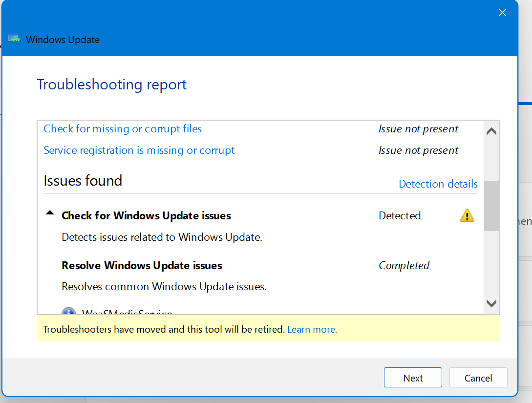Screen dimensions: 532x403
Task: Close the troubleshooter dialog with X
Action: point(503,13)
